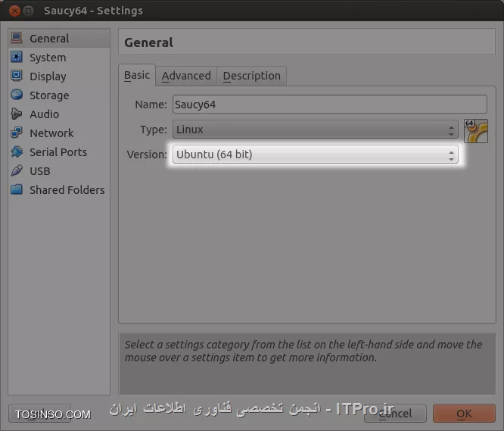Open System settings category
The width and height of the screenshot is (504, 431).
coord(59,58)
